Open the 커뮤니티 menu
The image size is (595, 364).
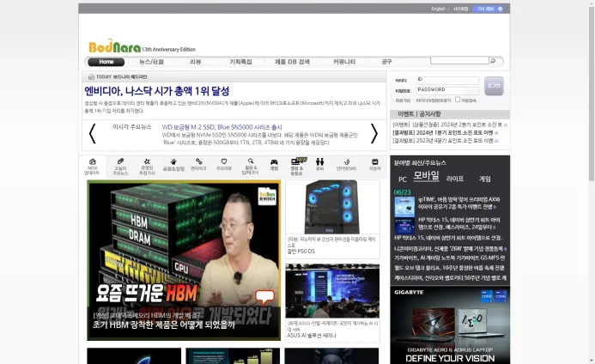(x=344, y=62)
